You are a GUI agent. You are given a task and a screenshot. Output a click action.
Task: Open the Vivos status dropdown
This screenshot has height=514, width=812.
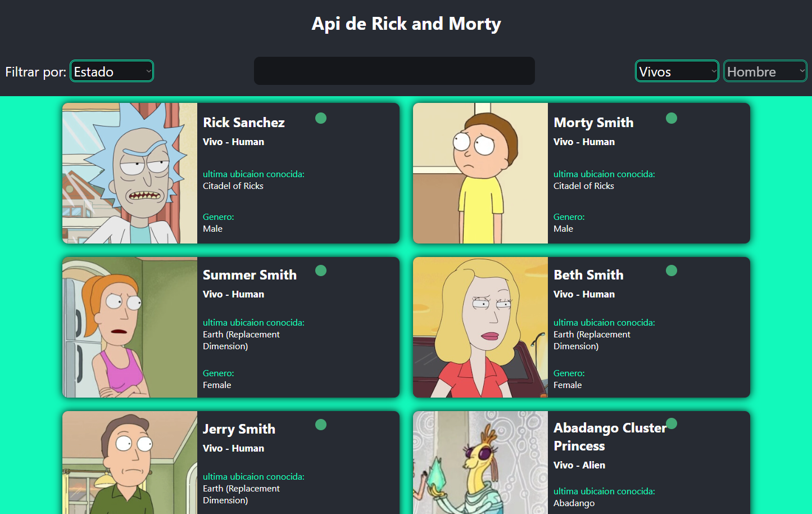(677, 71)
